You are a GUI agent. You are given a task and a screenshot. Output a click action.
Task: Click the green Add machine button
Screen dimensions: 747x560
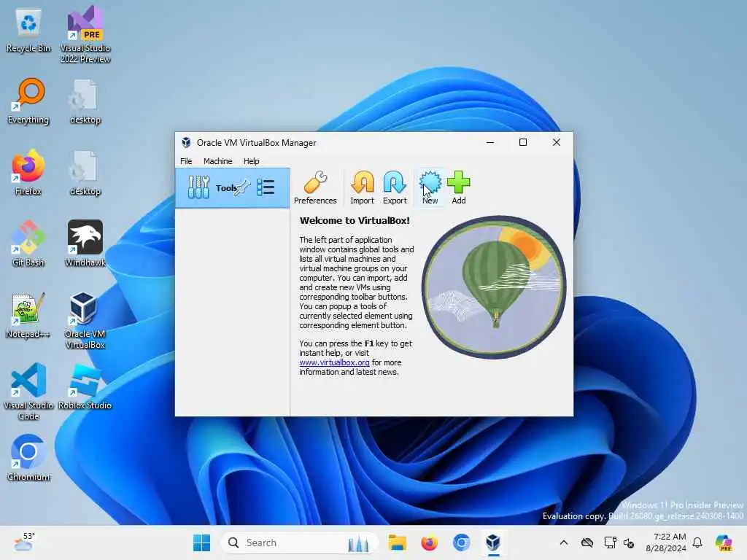pos(458,187)
